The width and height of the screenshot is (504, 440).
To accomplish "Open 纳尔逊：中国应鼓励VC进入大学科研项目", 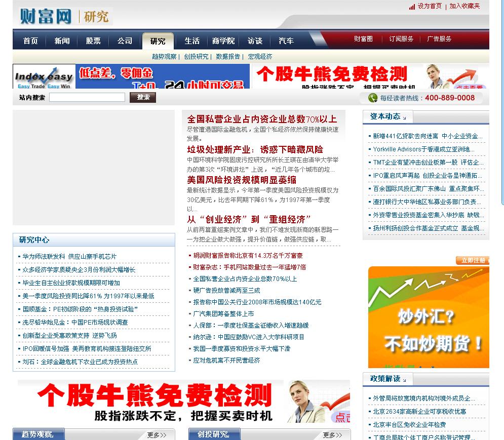I will pos(249,337).
